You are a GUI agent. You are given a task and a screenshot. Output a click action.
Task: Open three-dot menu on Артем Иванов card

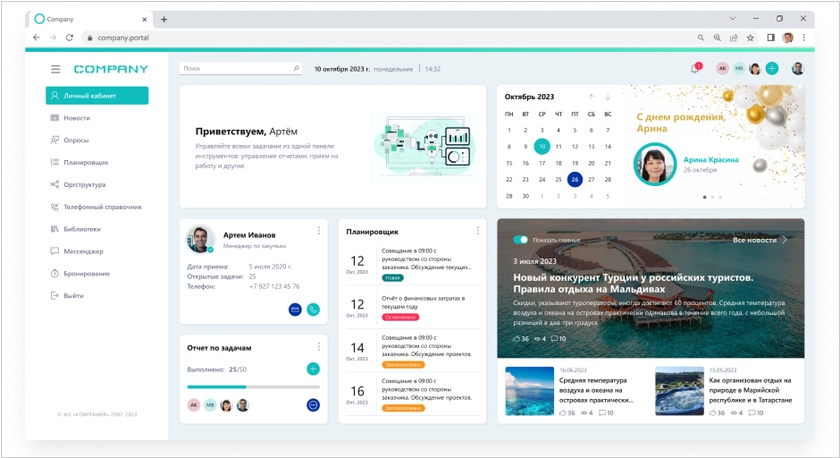319,231
